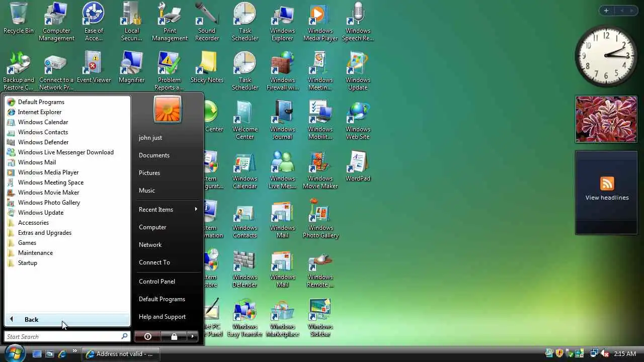Open shutdown options arrow menu
This screenshot has height=362, width=644.
pyautogui.click(x=192, y=336)
